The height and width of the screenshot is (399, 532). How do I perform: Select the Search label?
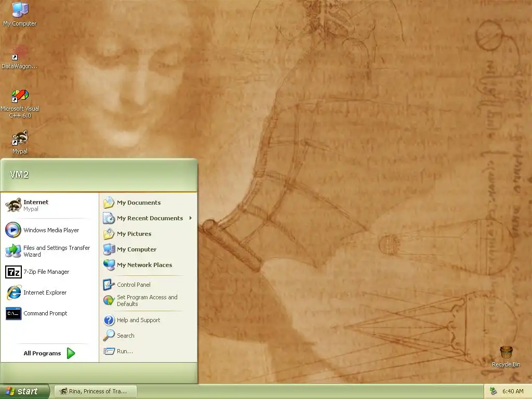(126, 336)
